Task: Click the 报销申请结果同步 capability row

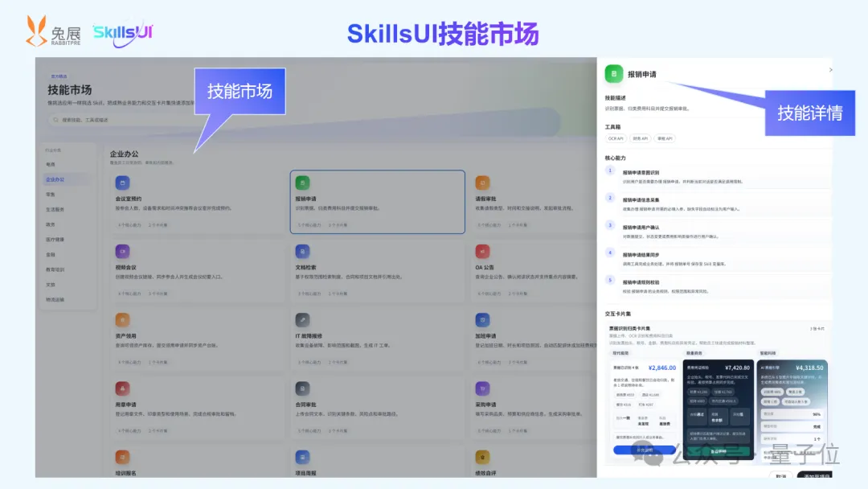Action: [x=717, y=259]
